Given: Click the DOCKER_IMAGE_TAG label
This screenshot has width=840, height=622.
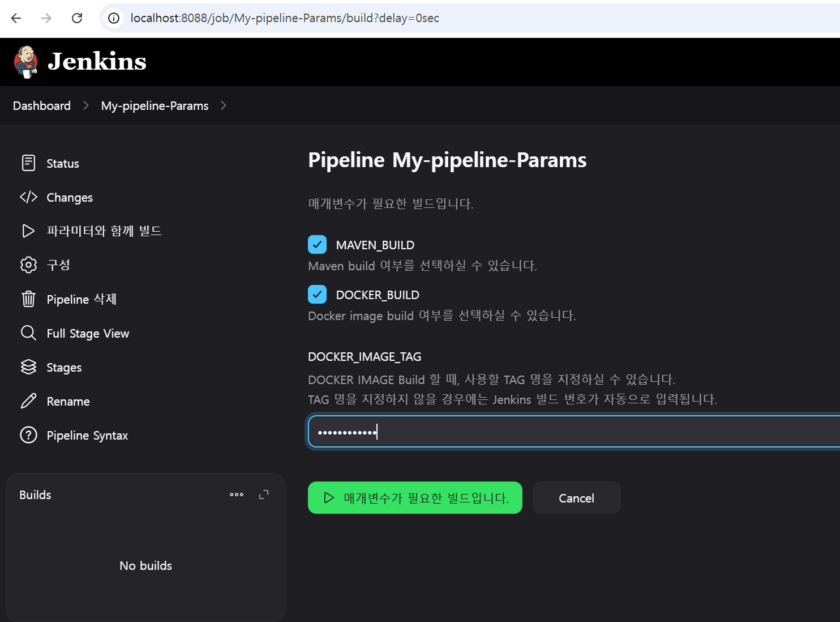Looking at the screenshot, I should point(365,357).
